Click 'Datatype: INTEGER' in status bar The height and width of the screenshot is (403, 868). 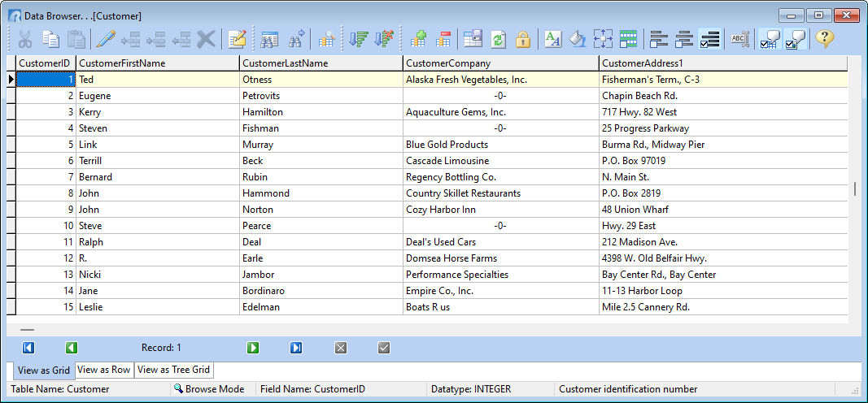[x=471, y=389]
